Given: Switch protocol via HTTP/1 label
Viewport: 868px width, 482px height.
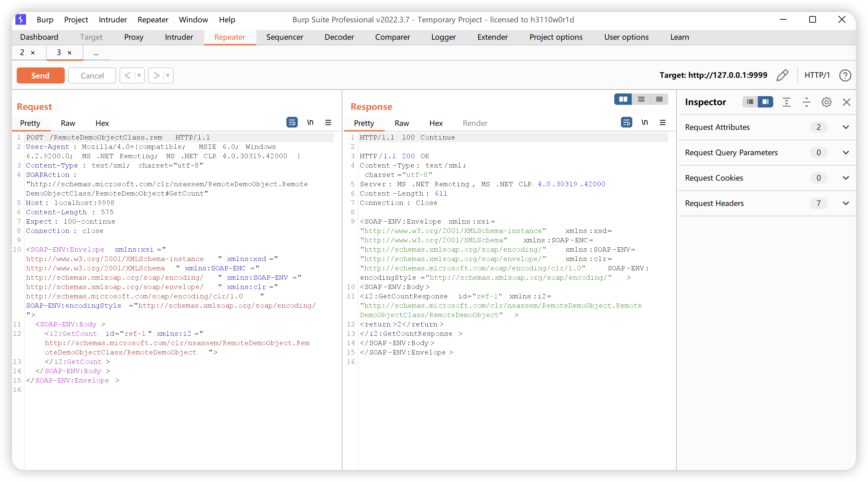Looking at the screenshot, I should click(817, 75).
